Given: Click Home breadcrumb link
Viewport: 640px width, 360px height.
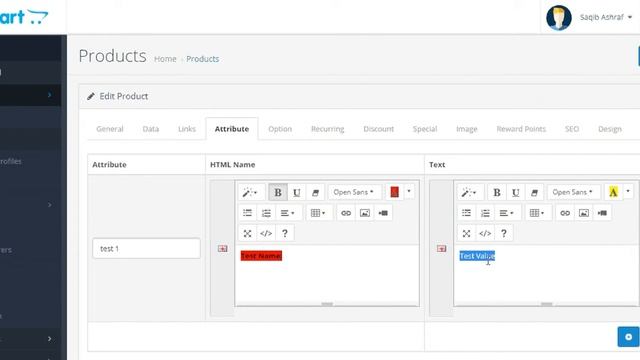Looking at the screenshot, I should 165,59.
